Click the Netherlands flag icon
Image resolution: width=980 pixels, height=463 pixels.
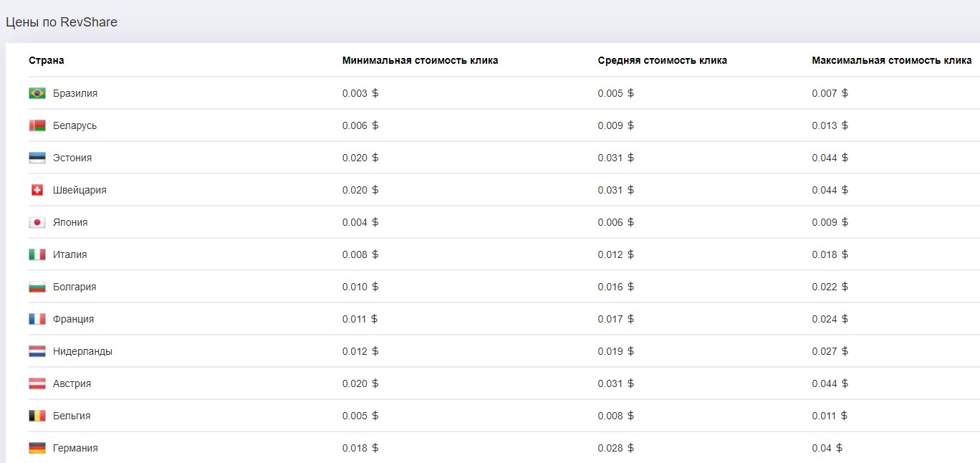37,351
